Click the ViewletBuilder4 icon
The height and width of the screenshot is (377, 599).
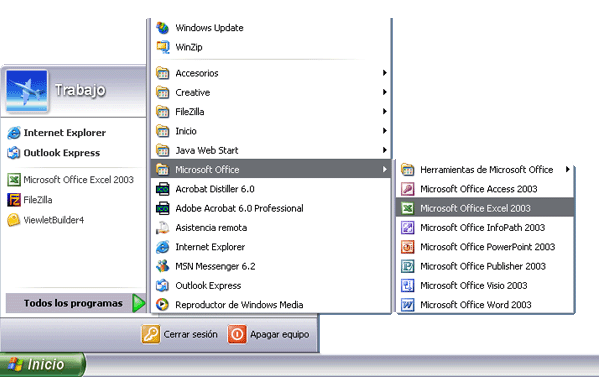point(14,220)
